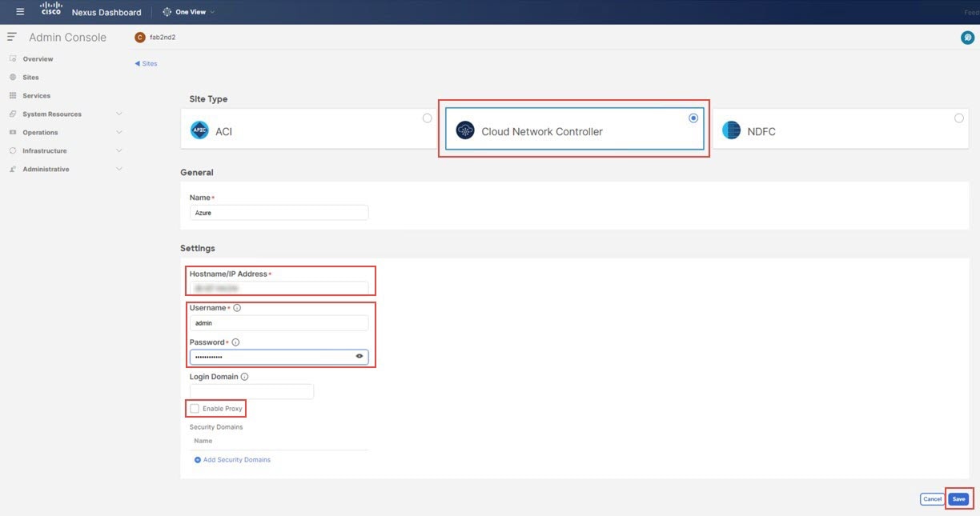The image size is (980, 516).
Task: Click the Security Domains Name column header
Action: [203, 441]
